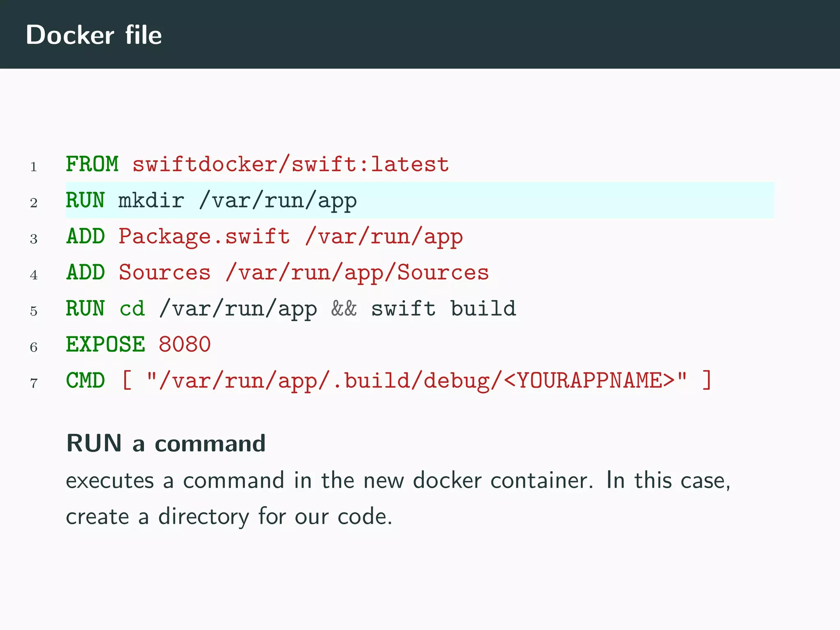The image size is (840, 630).
Task: Click the EXPOSE keyword on line 6
Action: [x=105, y=345]
